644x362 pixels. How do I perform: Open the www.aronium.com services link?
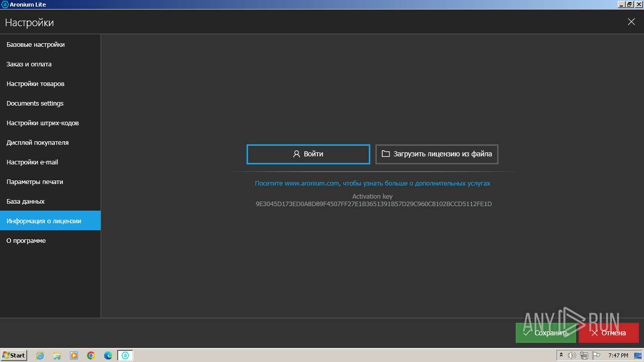(372, 183)
